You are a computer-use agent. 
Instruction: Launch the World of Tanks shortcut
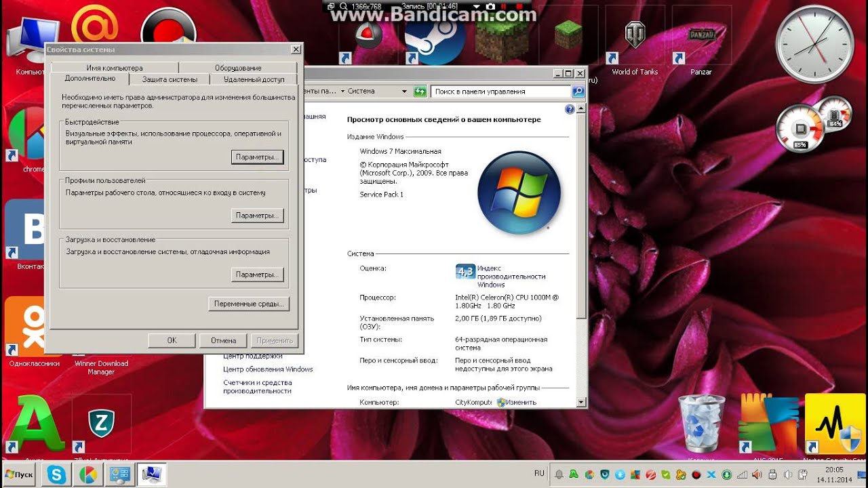(635, 42)
